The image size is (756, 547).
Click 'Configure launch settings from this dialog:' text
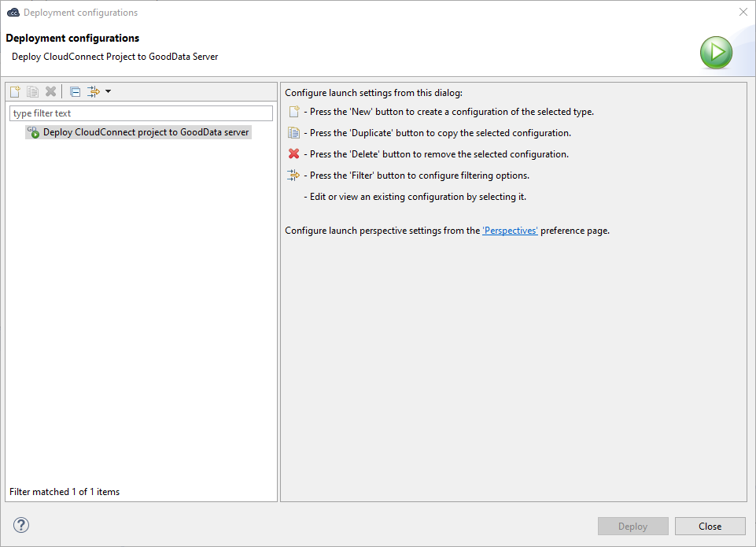[374, 93]
